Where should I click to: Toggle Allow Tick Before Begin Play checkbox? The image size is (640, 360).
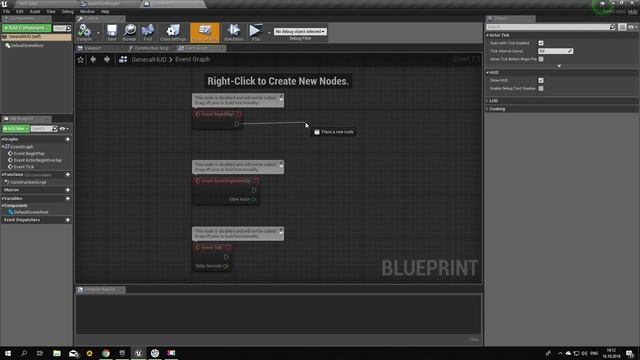541,59
